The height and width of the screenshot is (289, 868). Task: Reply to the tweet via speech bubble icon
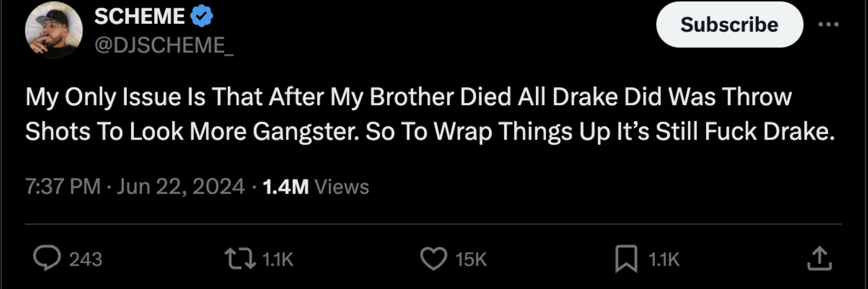tap(47, 258)
